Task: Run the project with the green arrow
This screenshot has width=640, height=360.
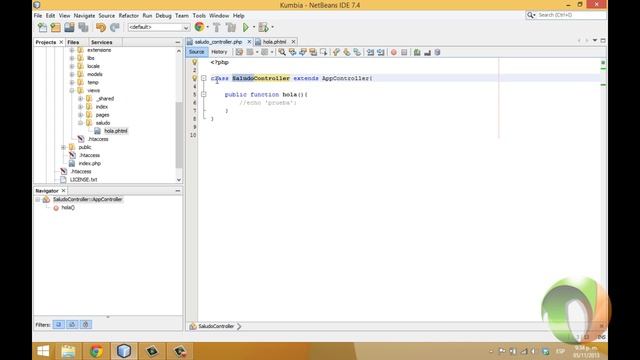Action: click(x=245, y=27)
